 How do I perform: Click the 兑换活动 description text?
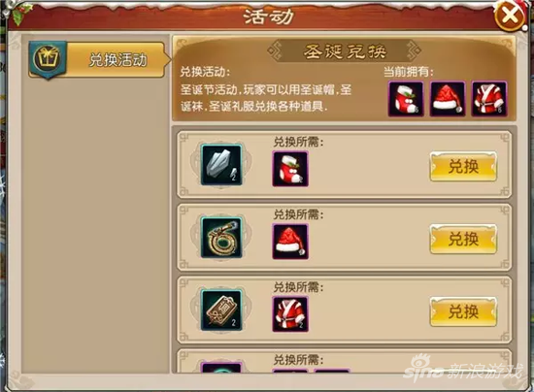(266, 98)
